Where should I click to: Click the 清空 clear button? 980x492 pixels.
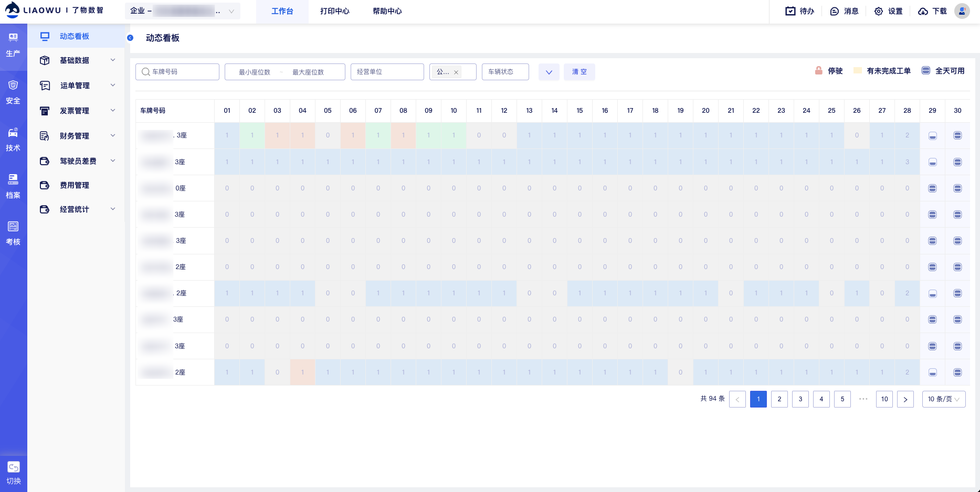point(579,72)
